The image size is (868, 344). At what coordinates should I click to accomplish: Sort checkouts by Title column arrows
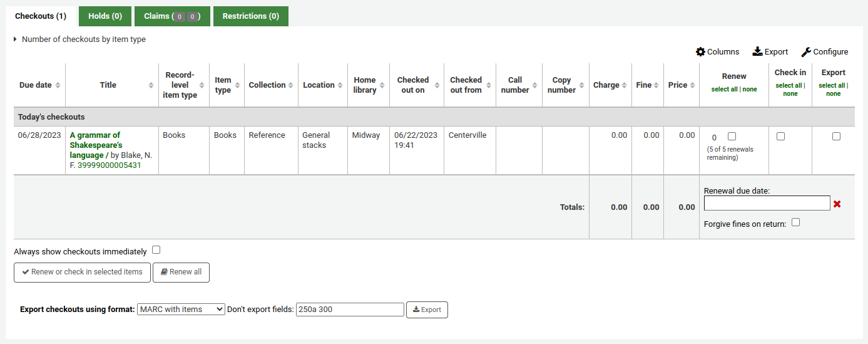click(x=151, y=85)
